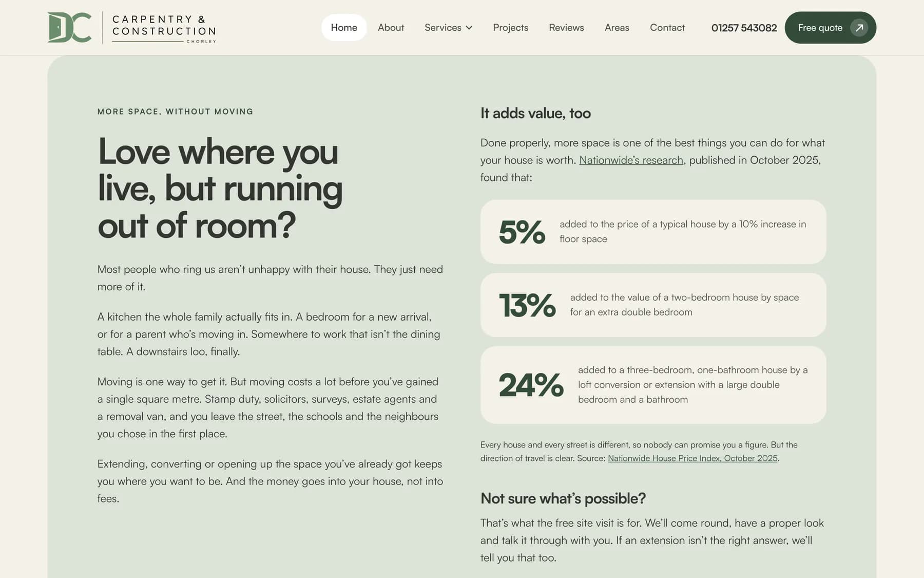Screen dimensions: 924x578
Task: Open the About page
Action: 391,28
